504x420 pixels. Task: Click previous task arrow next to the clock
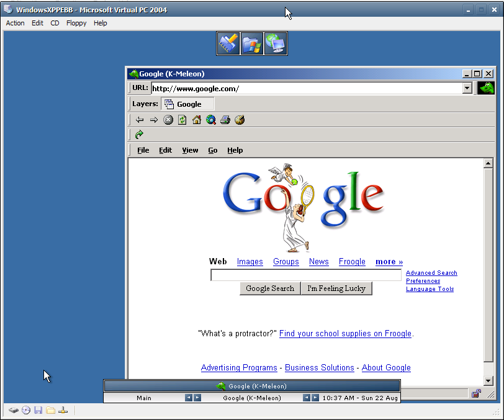[x=307, y=398]
